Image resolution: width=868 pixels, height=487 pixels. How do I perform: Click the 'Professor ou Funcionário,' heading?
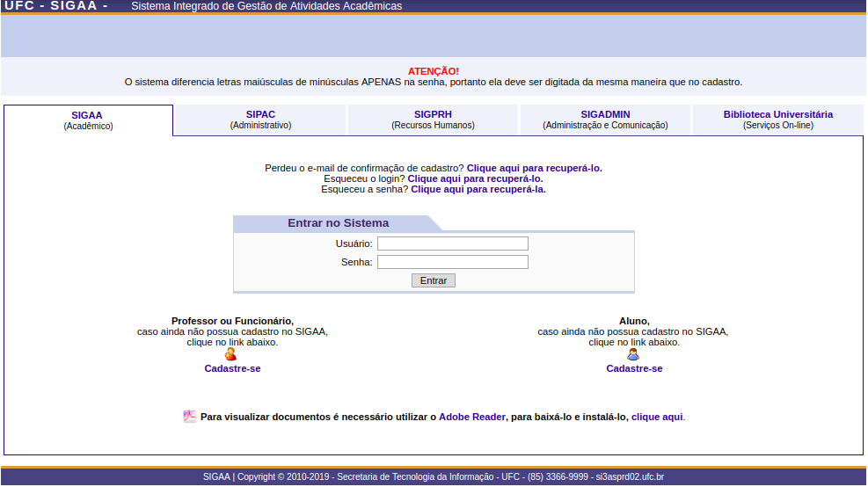coord(232,321)
